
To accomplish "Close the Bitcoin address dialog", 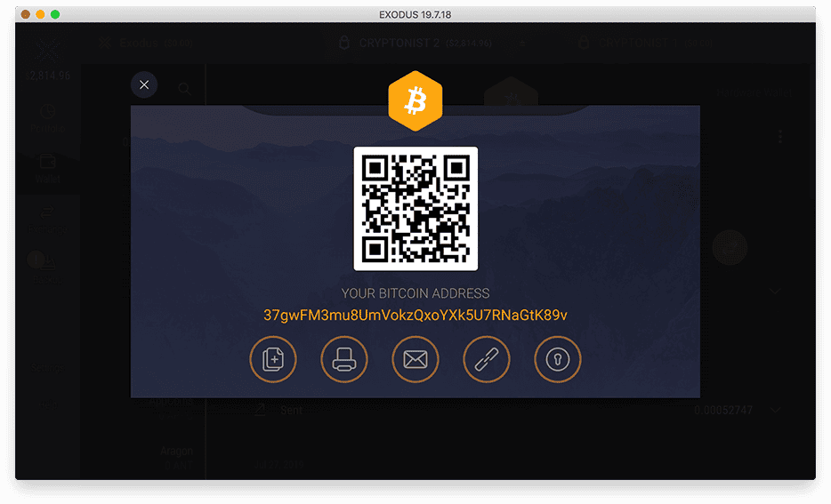I will [144, 84].
